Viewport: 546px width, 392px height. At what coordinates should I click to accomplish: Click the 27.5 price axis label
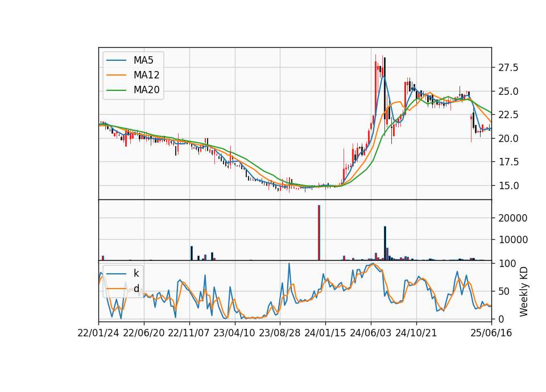(x=508, y=68)
